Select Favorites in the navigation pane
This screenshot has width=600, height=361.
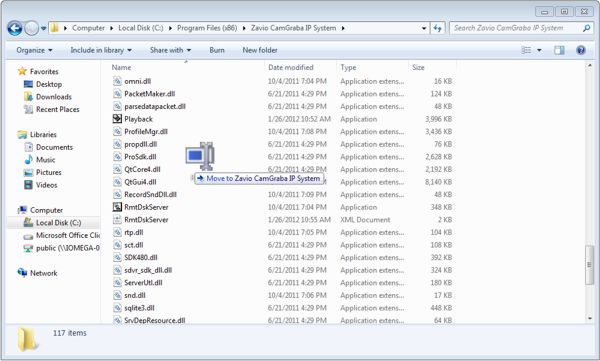pos(44,72)
